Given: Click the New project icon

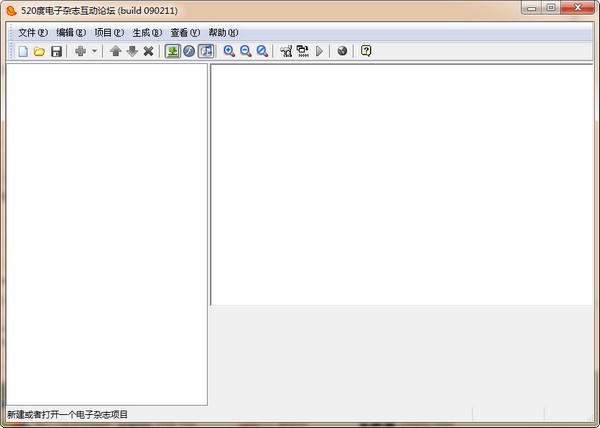Looking at the screenshot, I should click(22, 51).
